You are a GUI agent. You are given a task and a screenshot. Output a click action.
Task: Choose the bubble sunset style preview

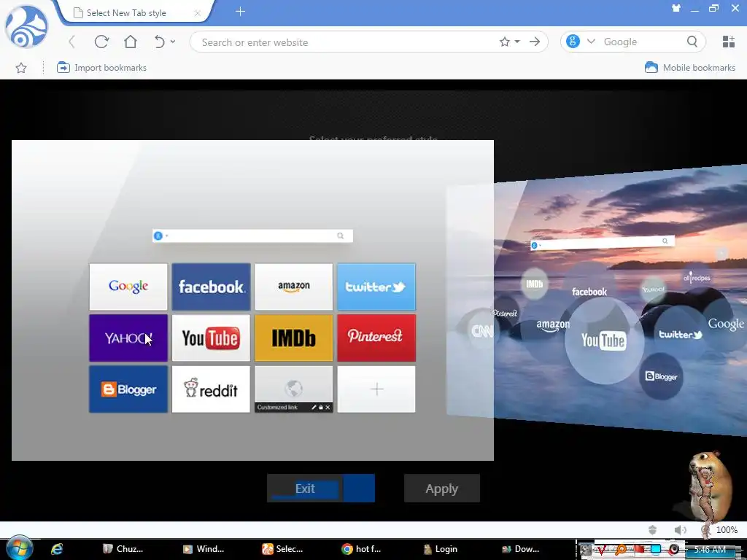(x=620, y=300)
